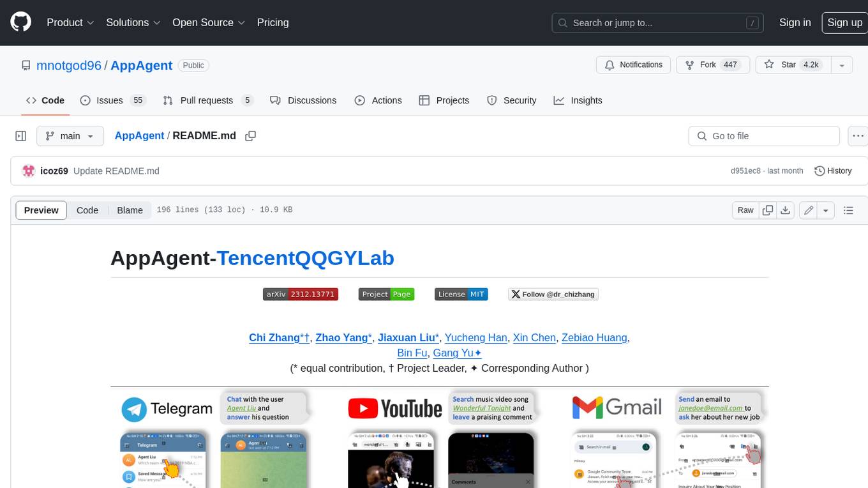Focus the Search or jump to field

pos(658,23)
